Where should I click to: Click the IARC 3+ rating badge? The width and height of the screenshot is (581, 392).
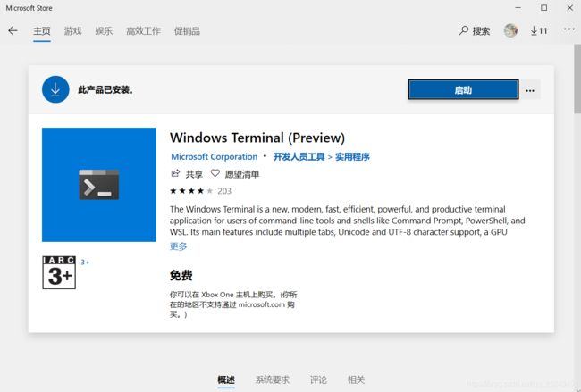[59, 272]
